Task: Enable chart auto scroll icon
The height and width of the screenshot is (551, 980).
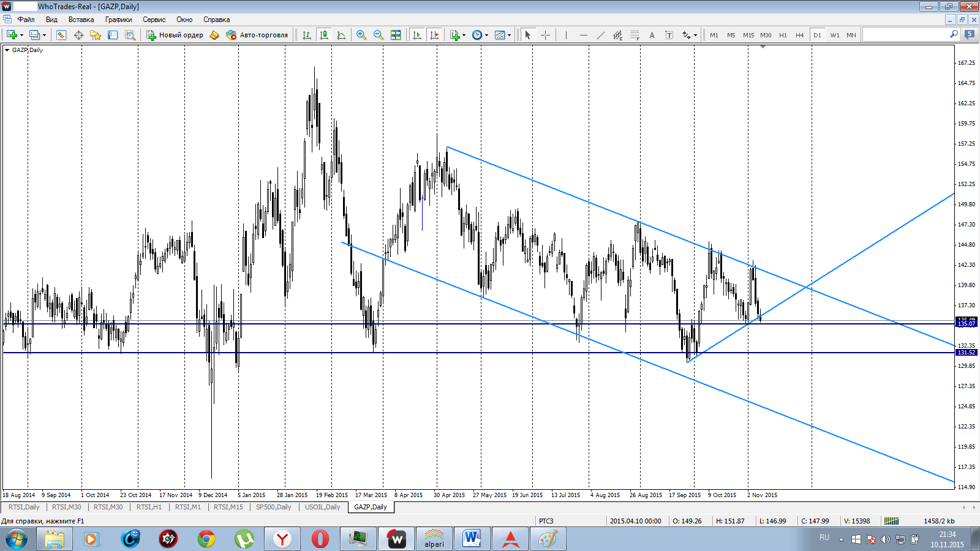Action: tap(417, 35)
